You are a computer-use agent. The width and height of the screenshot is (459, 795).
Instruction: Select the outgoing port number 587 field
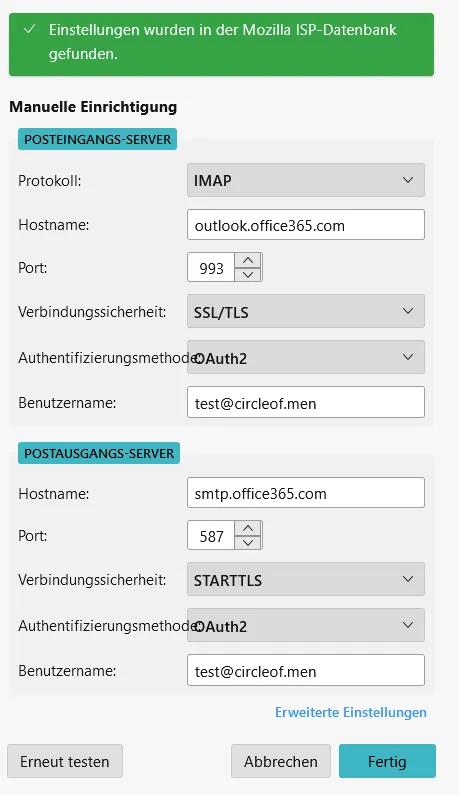(x=211, y=535)
